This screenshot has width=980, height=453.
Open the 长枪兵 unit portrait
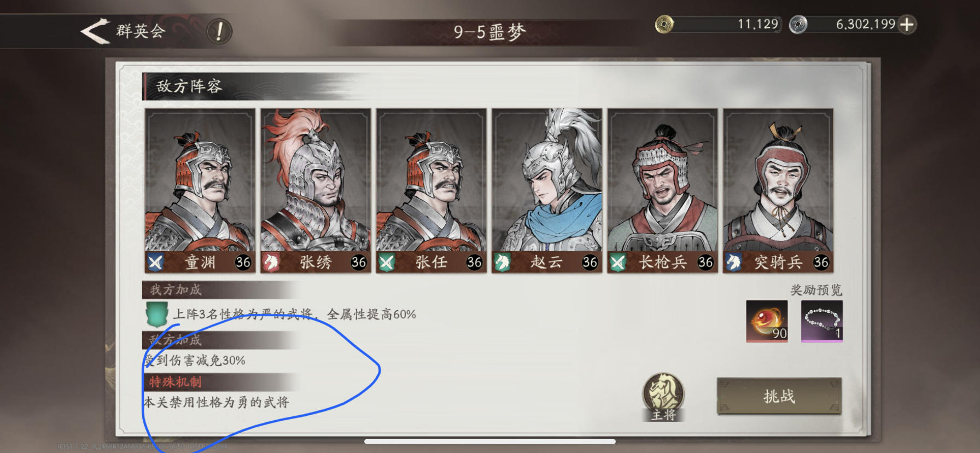[662, 190]
